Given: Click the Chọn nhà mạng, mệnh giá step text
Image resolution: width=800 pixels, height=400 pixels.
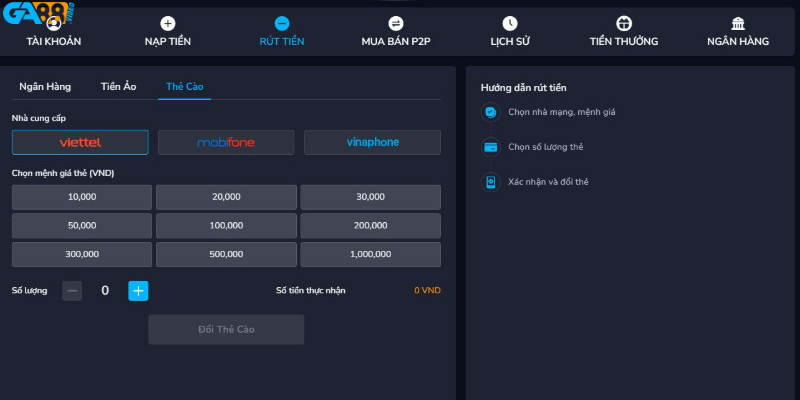Looking at the screenshot, I should click(x=562, y=112).
